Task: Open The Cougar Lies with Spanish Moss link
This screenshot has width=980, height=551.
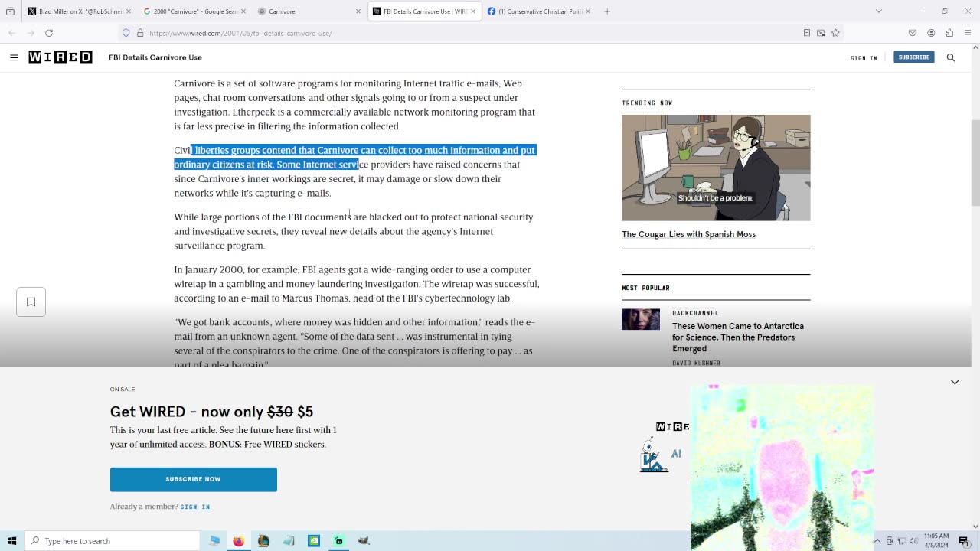Action: click(x=688, y=234)
